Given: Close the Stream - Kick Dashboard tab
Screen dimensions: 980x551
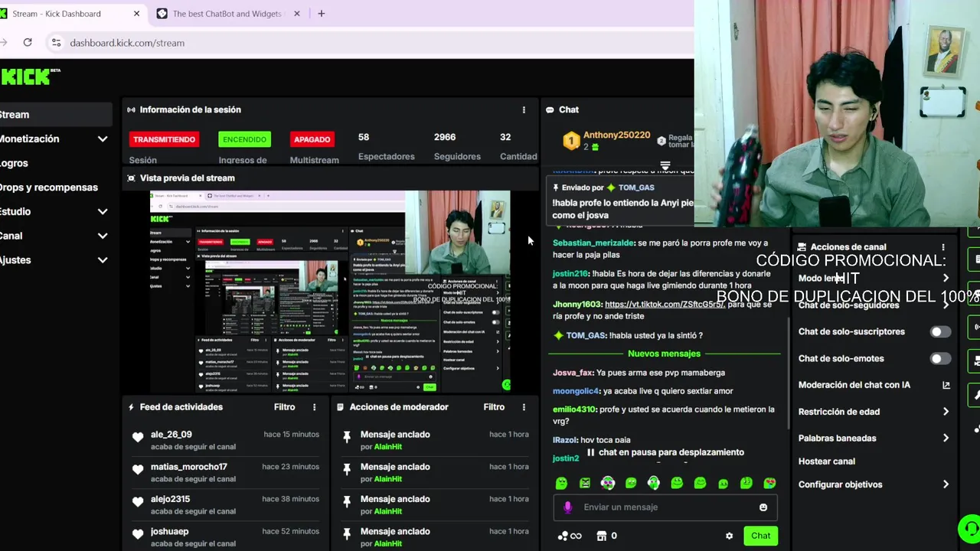Looking at the screenshot, I should click(x=136, y=14).
